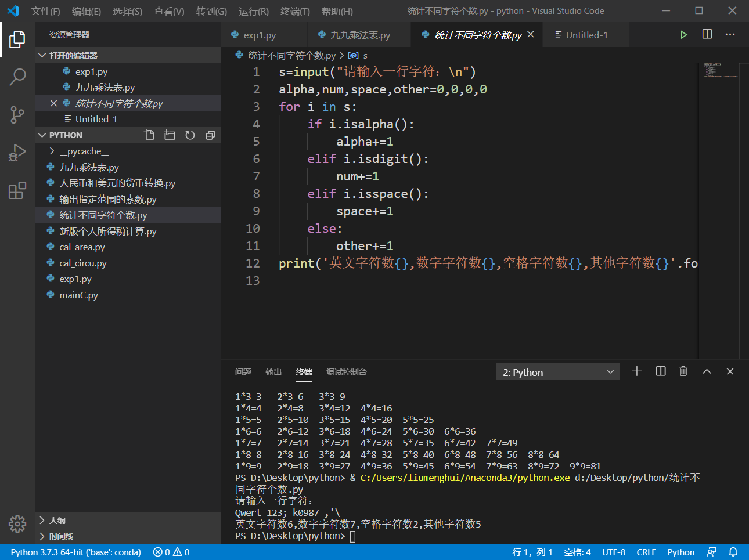Switch to the exp1.py editor tab
This screenshot has width=749, height=560.
click(x=264, y=35)
